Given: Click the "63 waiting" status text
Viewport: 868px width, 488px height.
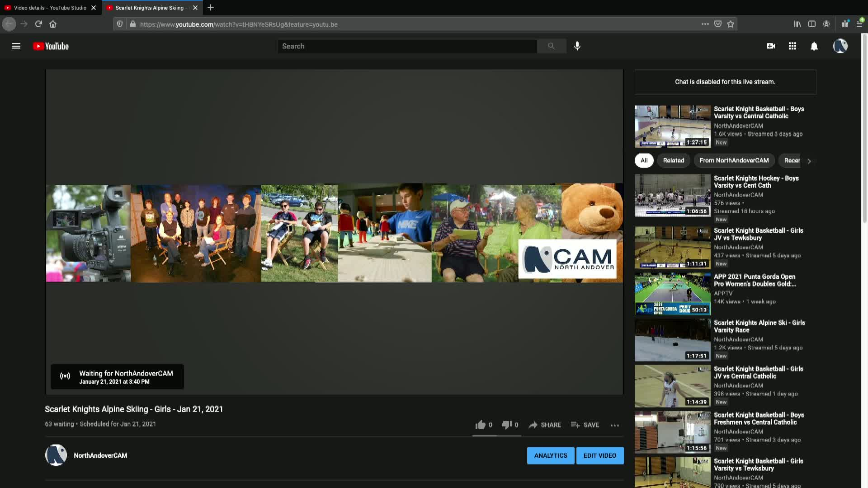Looking at the screenshot, I should pyautogui.click(x=59, y=424).
